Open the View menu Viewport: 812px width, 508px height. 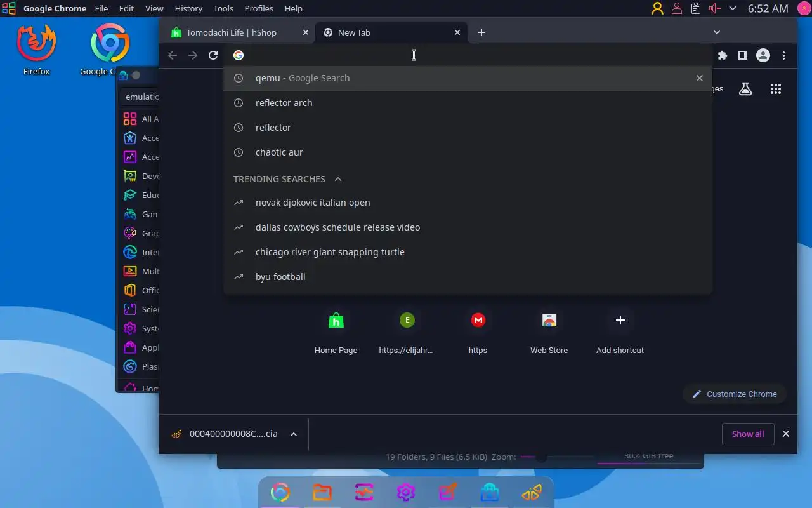154,8
